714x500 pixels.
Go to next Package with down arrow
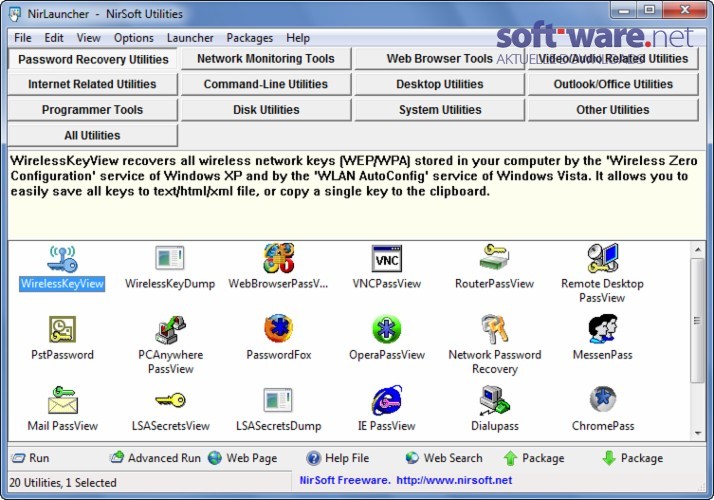click(x=632, y=458)
